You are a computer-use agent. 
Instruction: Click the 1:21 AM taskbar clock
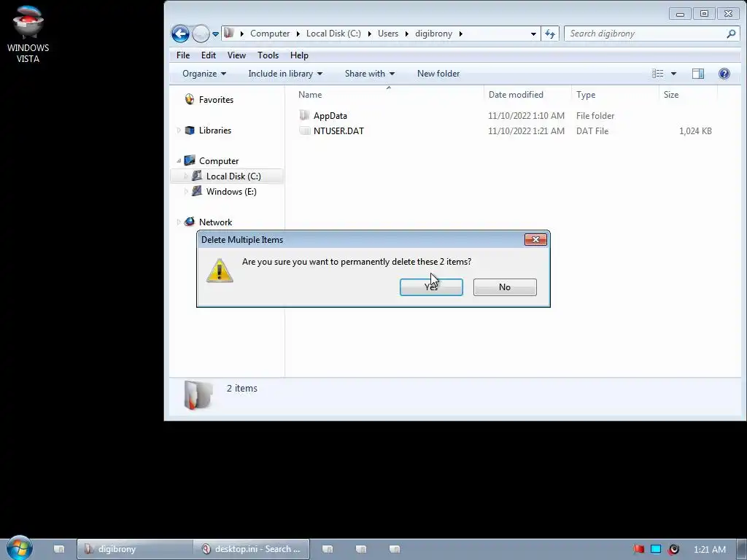click(x=709, y=550)
